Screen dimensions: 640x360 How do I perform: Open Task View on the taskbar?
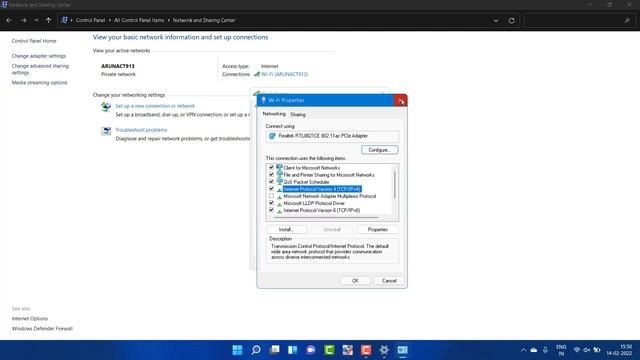coord(274,350)
